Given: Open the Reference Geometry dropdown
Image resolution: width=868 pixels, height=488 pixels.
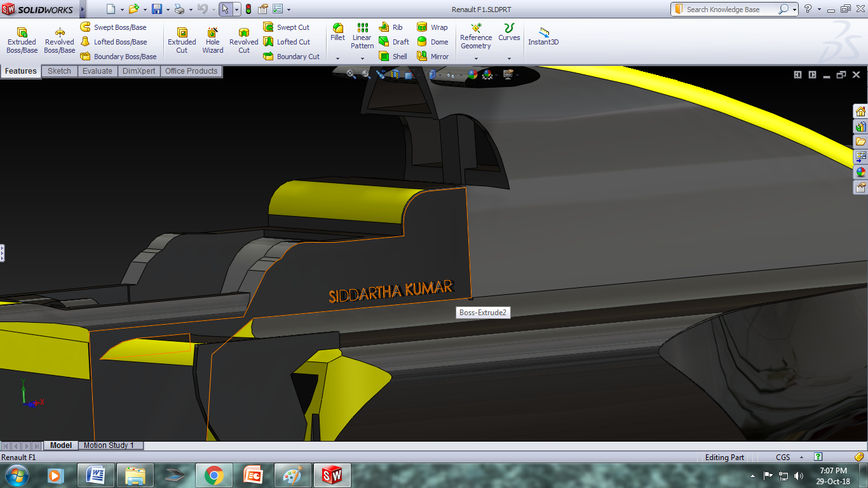Looking at the screenshot, I should point(476,58).
